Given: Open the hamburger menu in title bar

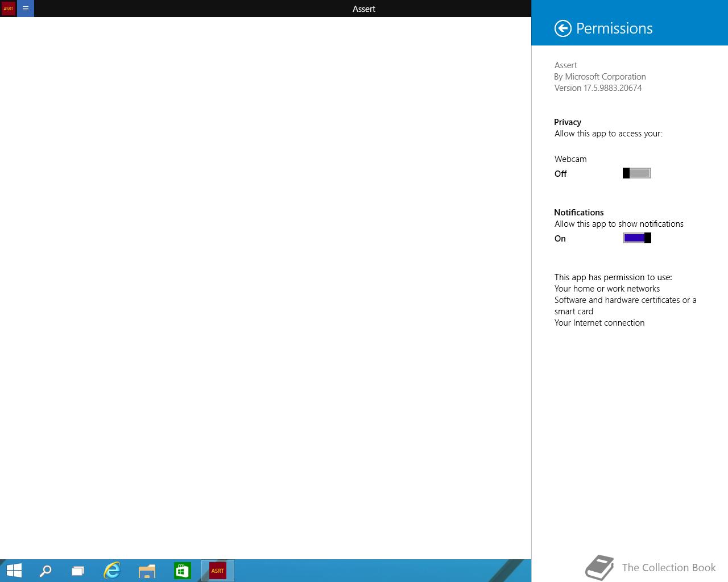Looking at the screenshot, I should (x=26, y=9).
